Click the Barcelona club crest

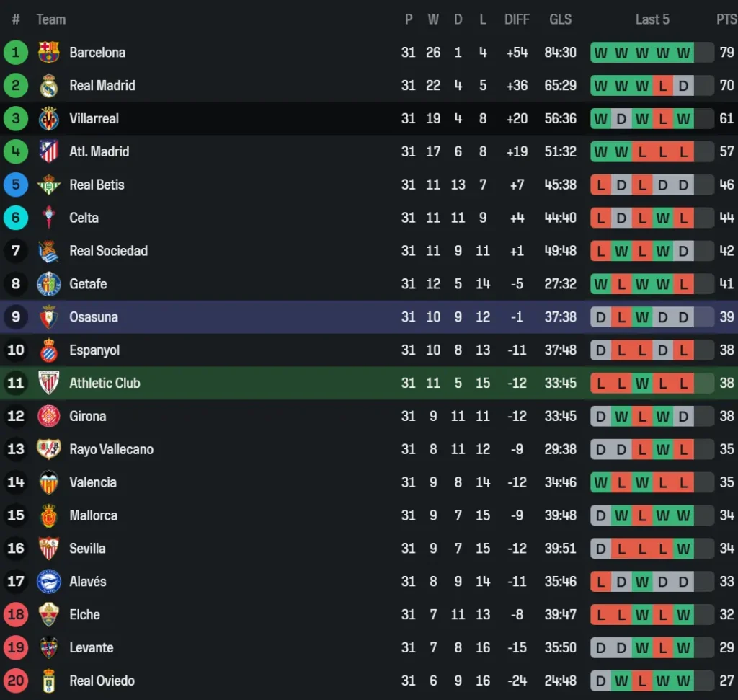pos(48,53)
